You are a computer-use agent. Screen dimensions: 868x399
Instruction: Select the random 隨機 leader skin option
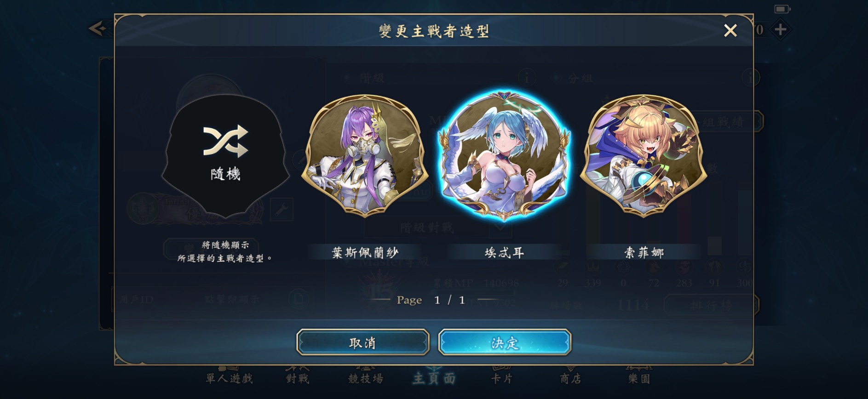225,156
